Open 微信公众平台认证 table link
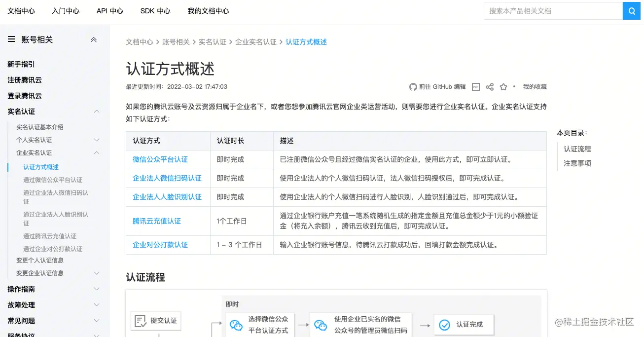Viewport: 644px width, 337px height. click(160, 159)
